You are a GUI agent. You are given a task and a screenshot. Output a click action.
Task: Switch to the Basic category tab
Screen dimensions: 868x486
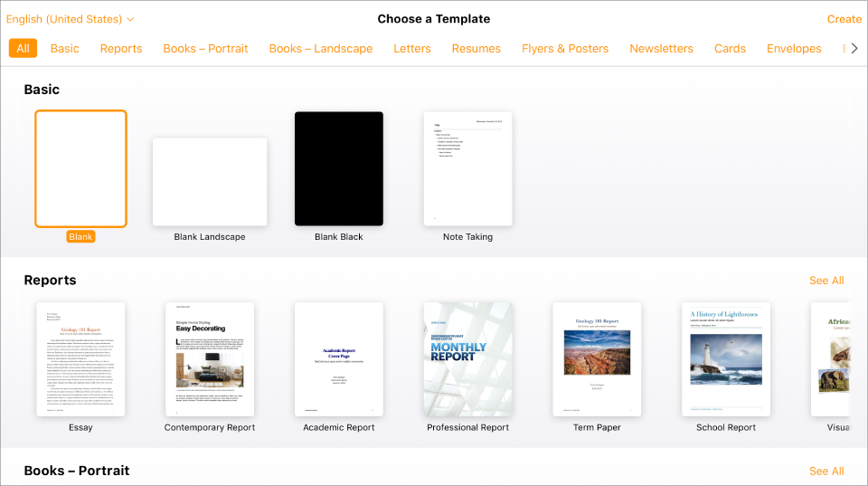pyautogui.click(x=65, y=48)
